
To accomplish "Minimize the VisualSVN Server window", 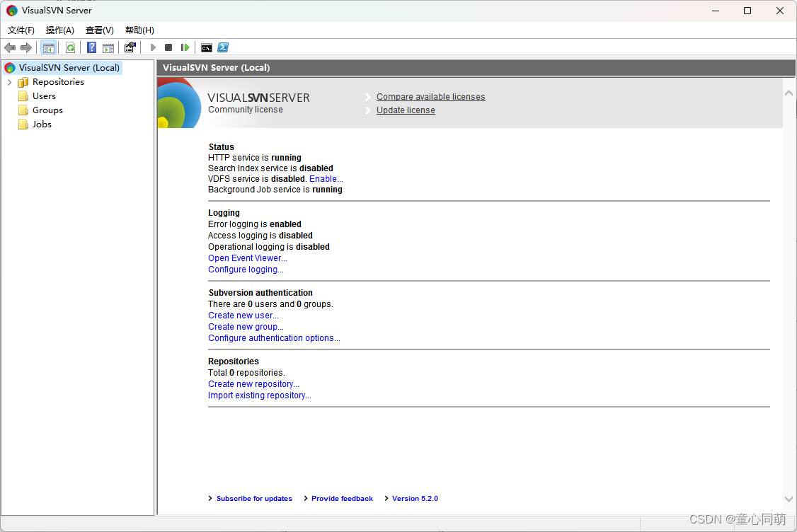I will (716, 11).
